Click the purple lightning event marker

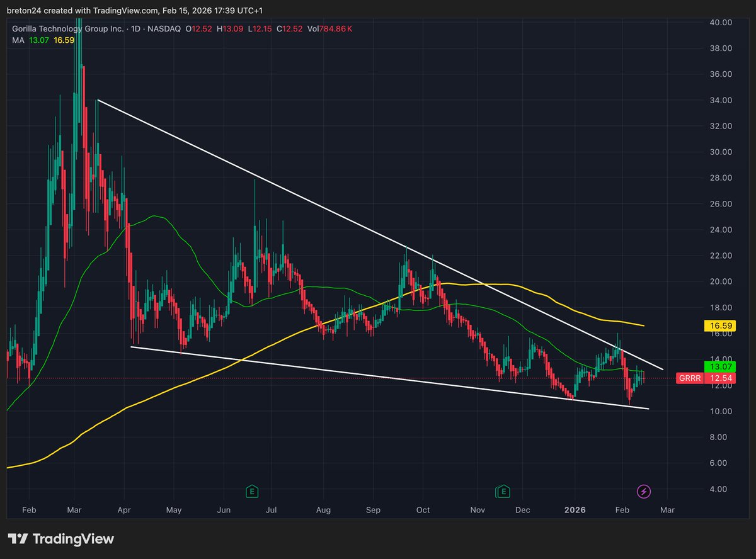(x=644, y=490)
